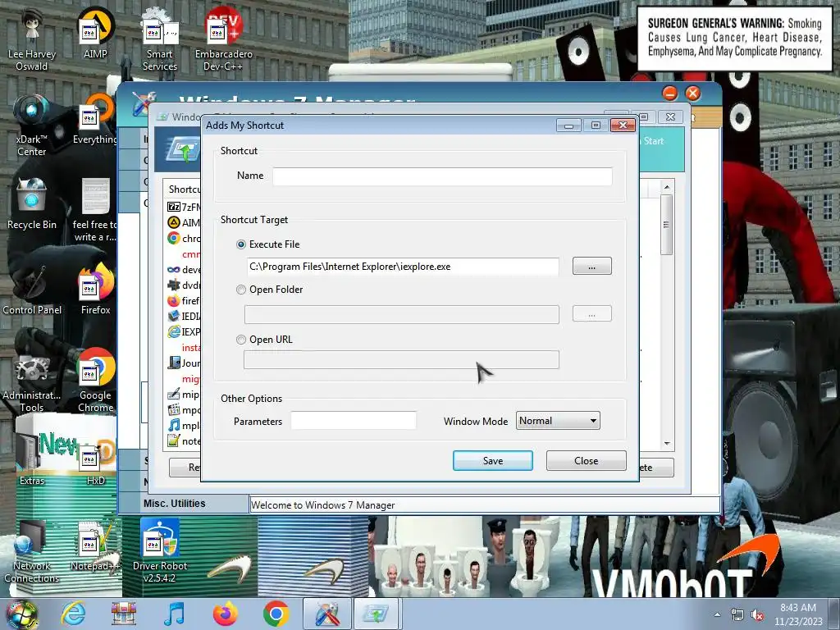Open the Recycle Bin
840x630 pixels.
pos(32,204)
